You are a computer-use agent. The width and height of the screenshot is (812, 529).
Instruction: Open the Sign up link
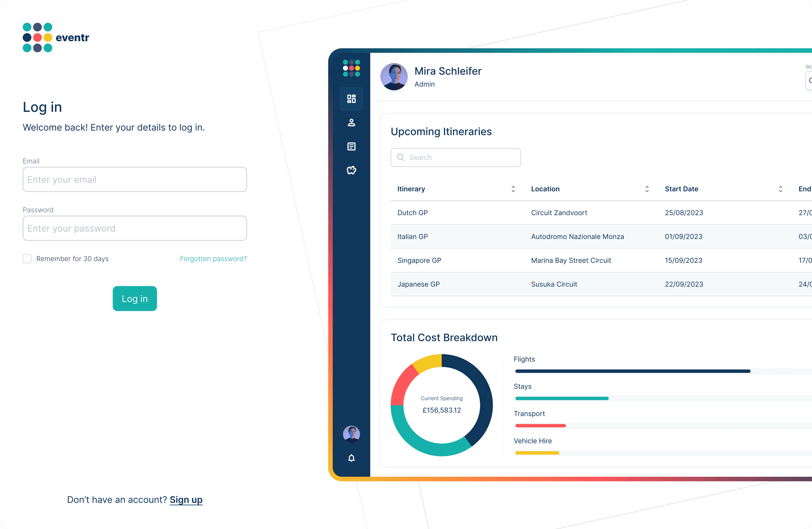186,500
